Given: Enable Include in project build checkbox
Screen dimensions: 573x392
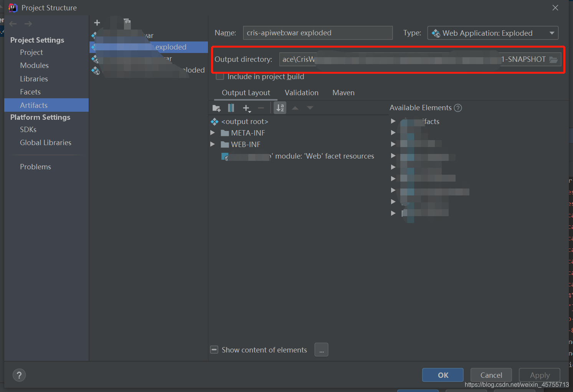Looking at the screenshot, I should click(220, 76).
